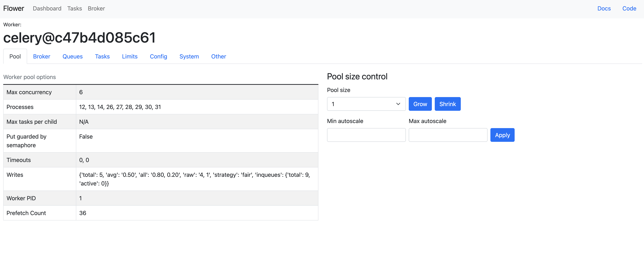The width and height of the screenshot is (644, 258).
Task: Open Dashboard in the navbar
Action: tap(47, 8)
